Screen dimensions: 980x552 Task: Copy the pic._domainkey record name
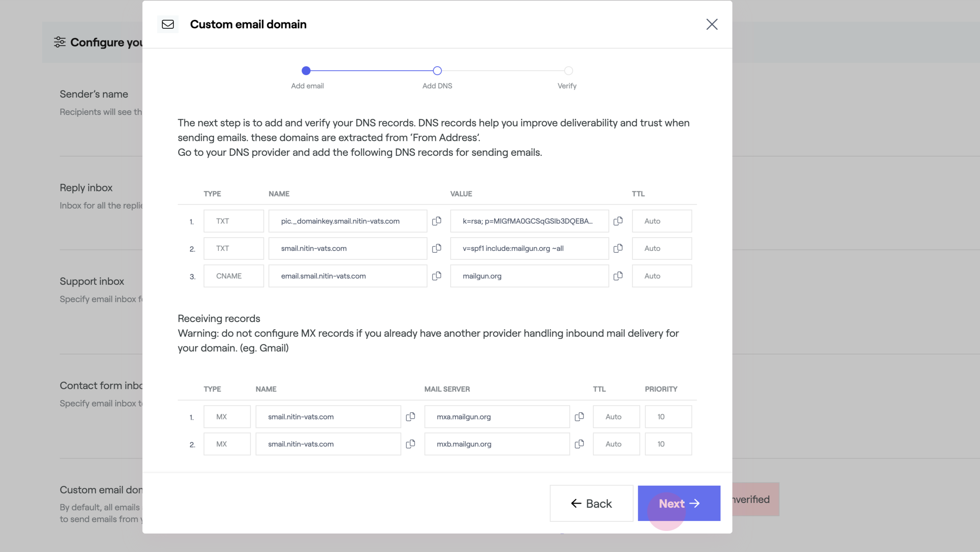click(x=437, y=221)
